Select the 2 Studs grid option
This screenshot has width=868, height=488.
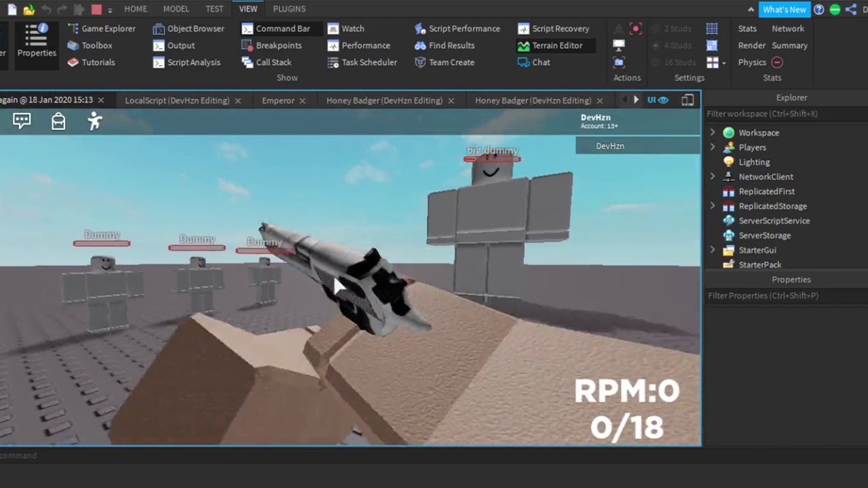point(671,28)
